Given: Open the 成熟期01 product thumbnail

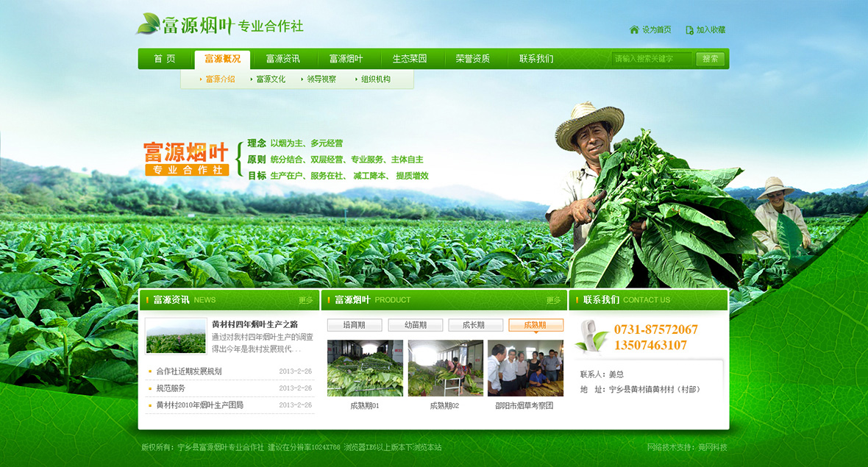Looking at the screenshot, I should (x=365, y=368).
